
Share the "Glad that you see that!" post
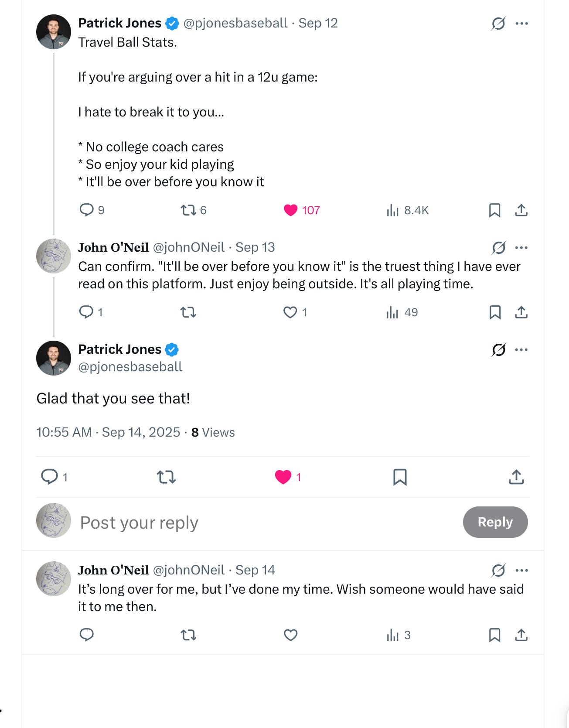pyautogui.click(x=516, y=477)
